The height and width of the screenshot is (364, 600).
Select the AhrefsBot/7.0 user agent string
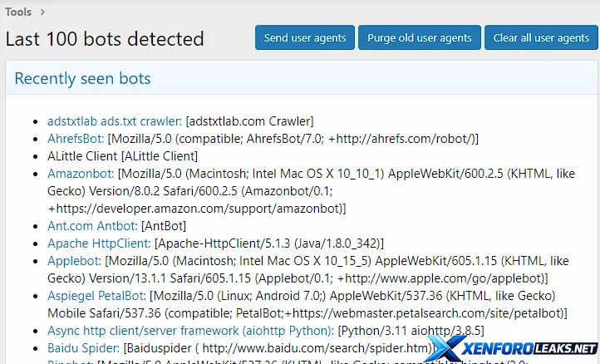click(x=293, y=139)
